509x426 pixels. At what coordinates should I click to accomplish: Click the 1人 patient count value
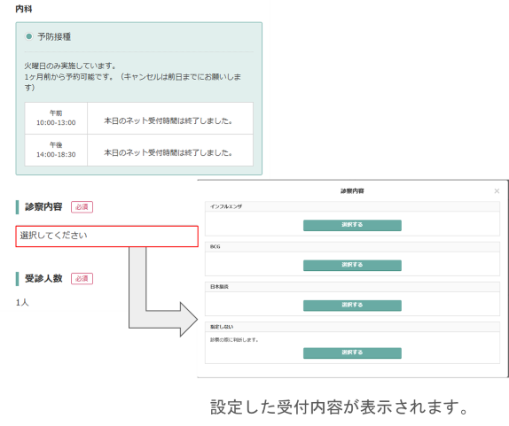(x=22, y=303)
